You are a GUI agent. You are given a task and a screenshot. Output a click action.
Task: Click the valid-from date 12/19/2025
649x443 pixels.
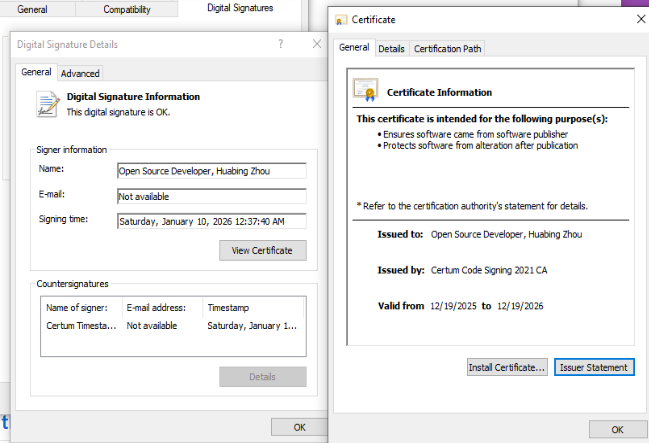coord(453,306)
